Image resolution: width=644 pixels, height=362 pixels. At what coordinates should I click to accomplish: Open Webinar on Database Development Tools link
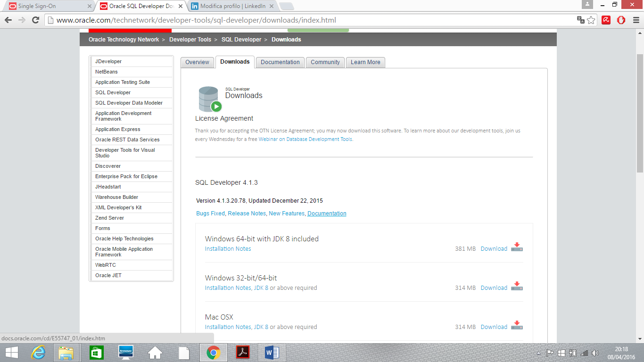point(305,139)
